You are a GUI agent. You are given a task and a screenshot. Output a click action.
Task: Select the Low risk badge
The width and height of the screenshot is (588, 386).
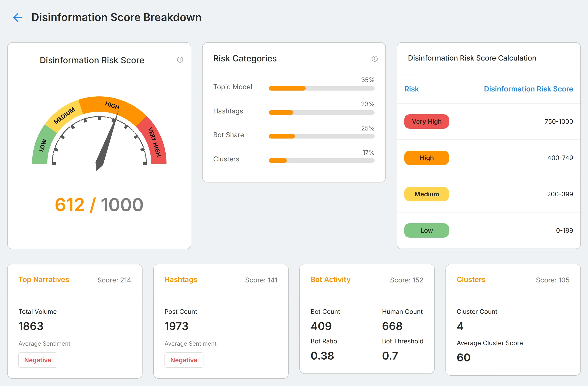(x=426, y=230)
